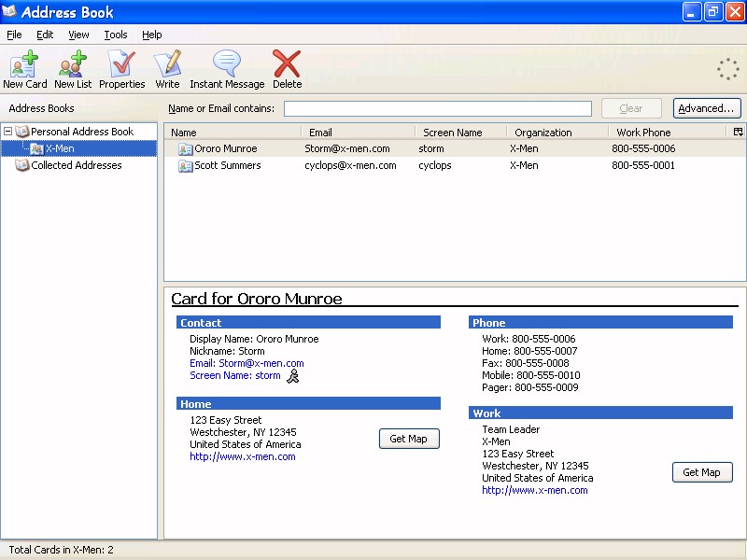Viewport: 747px width, 560px height.
Task: Click the Name or Email search field
Action: pos(438,108)
